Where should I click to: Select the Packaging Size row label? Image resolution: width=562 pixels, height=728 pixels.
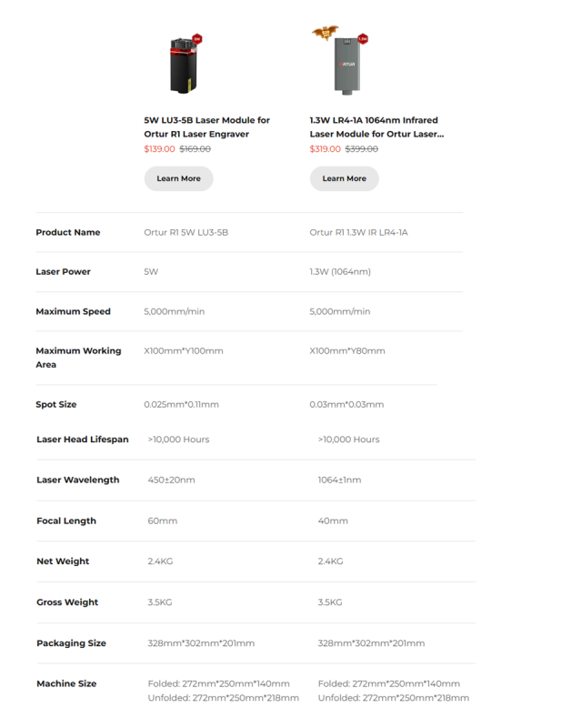click(71, 643)
